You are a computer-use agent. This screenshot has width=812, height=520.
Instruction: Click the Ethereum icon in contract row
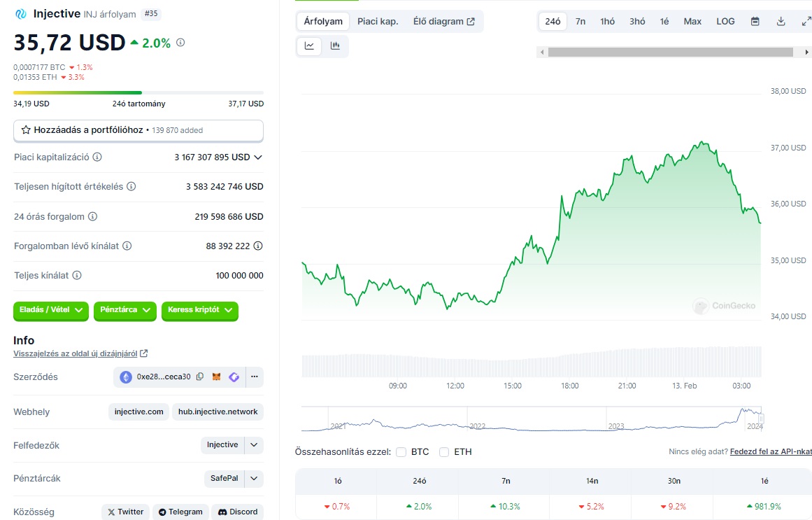126,377
